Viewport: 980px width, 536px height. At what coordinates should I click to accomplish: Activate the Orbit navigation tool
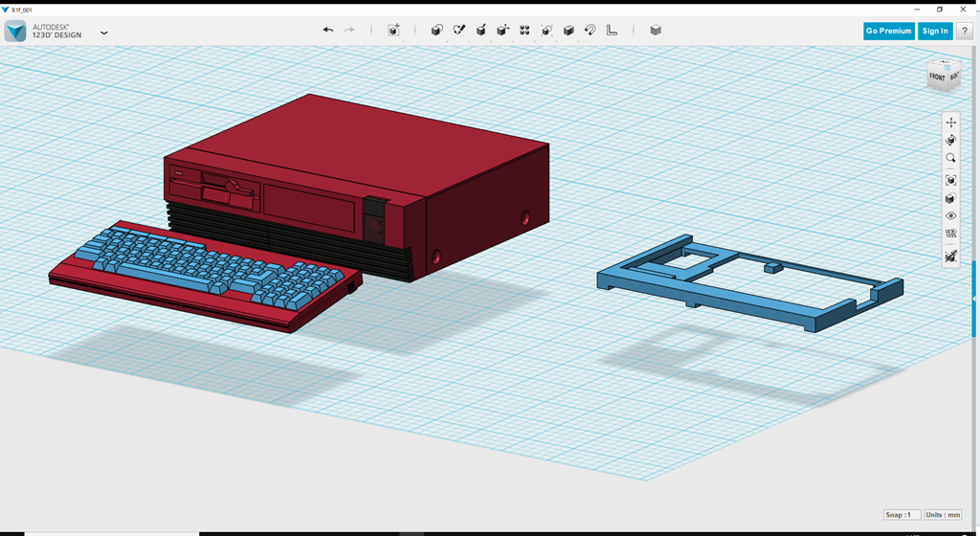pyautogui.click(x=950, y=140)
